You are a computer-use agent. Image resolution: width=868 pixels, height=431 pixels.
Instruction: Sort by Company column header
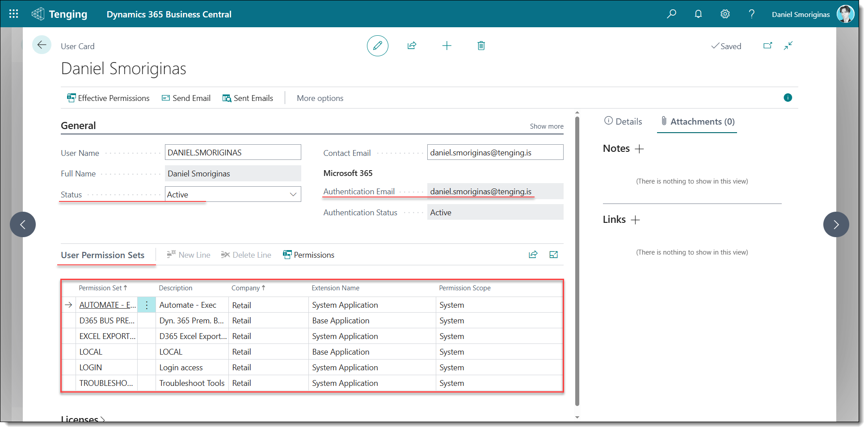[x=248, y=288]
